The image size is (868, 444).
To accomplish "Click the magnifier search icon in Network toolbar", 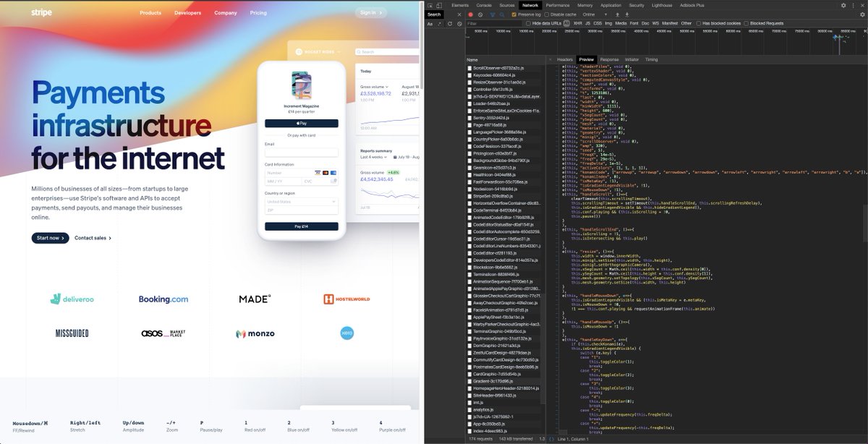I will [x=503, y=14].
